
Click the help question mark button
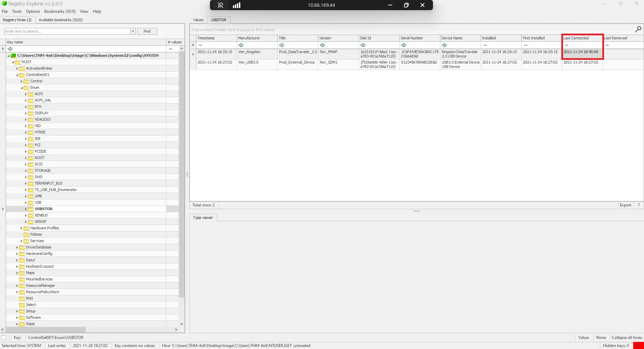639,205
